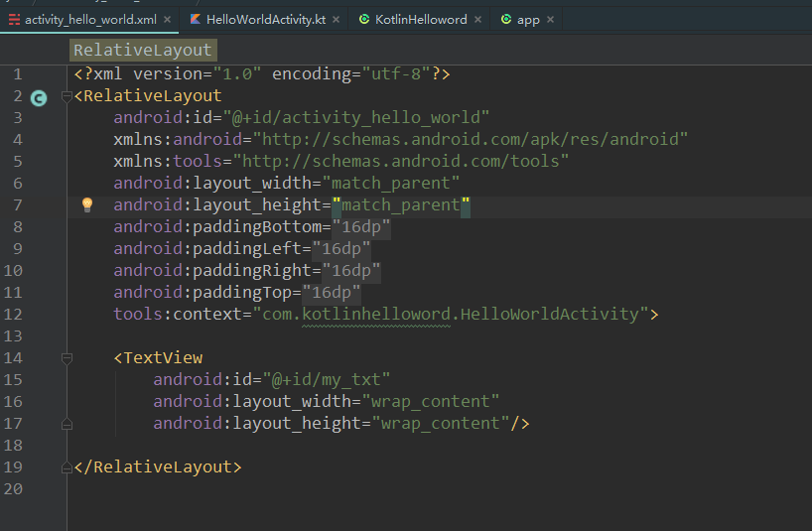This screenshot has height=531, width=812.
Task: Close the activity_hello_world.xml tab
Action: pyautogui.click(x=168, y=20)
